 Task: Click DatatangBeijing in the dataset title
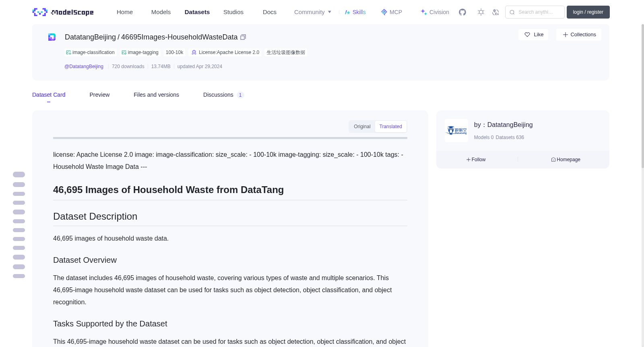click(x=90, y=37)
